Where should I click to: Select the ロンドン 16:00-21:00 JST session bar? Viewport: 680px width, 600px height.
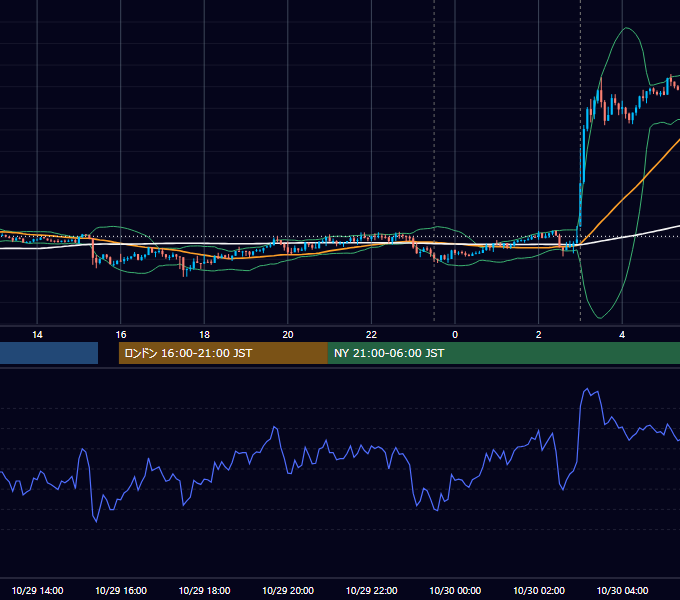pos(223,353)
